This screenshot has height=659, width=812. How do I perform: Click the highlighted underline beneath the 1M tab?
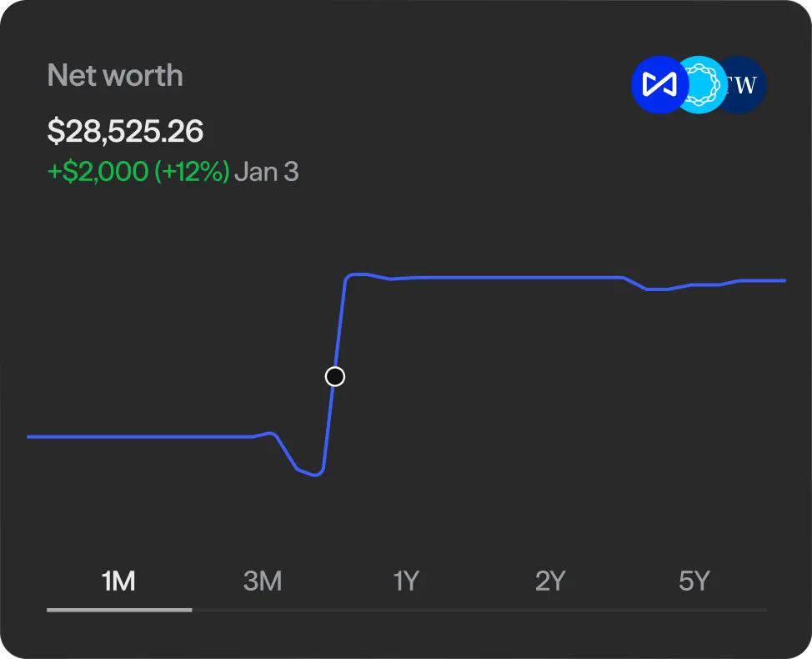[x=119, y=610]
